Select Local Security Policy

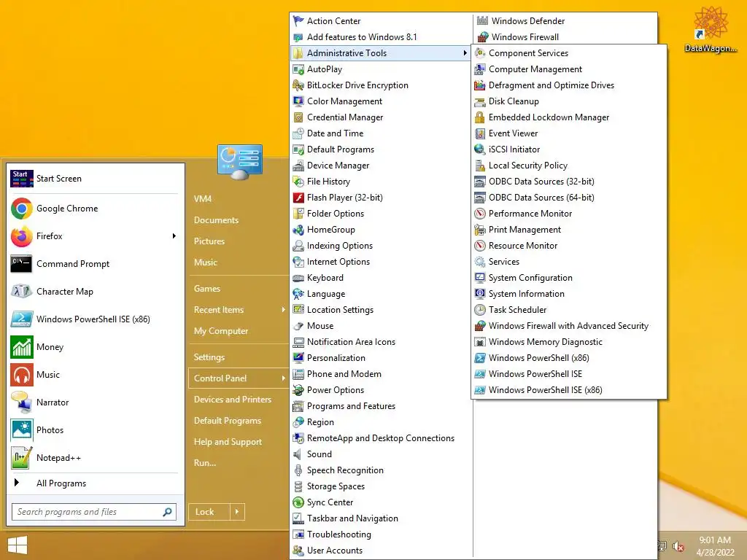click(x=528, y=166)
